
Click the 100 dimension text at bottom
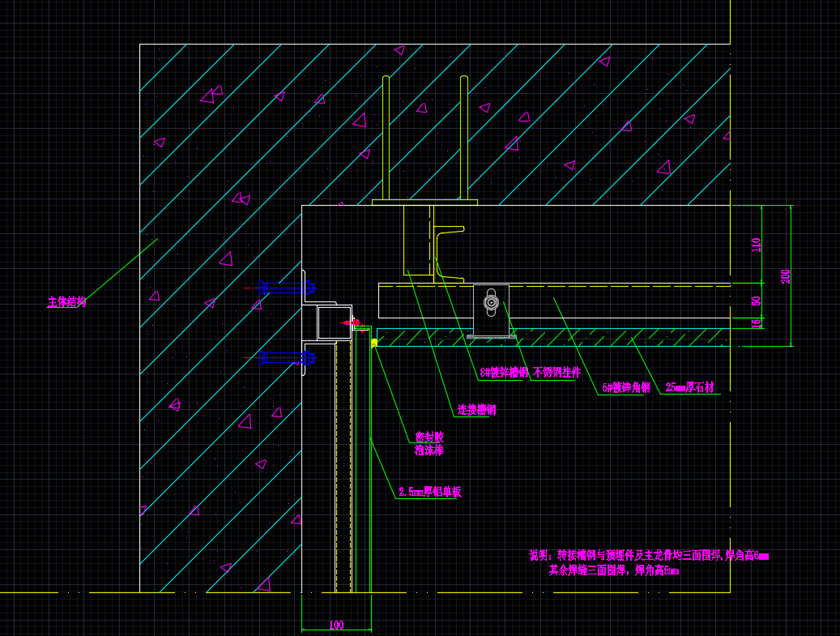point(336,625)
